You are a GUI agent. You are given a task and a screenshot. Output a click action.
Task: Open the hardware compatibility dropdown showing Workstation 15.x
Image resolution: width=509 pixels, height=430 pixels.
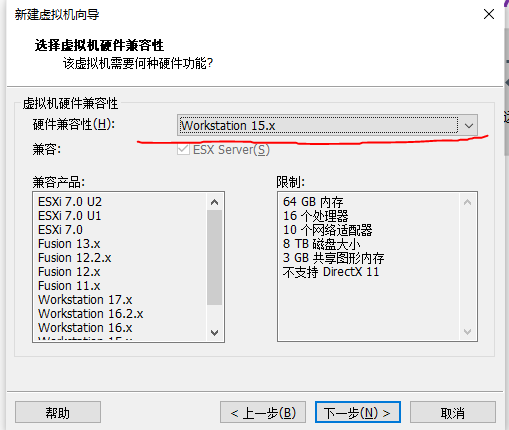(327, 125)
